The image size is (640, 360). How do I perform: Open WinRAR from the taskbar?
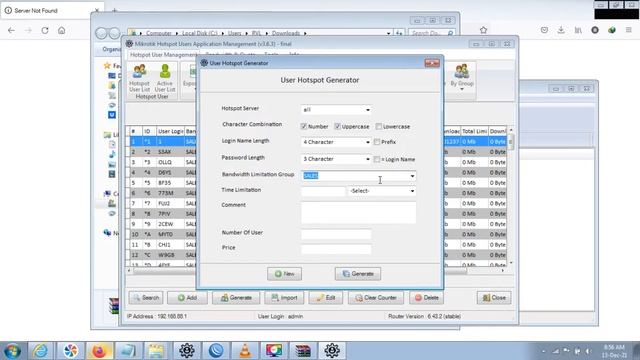point(303,351)
